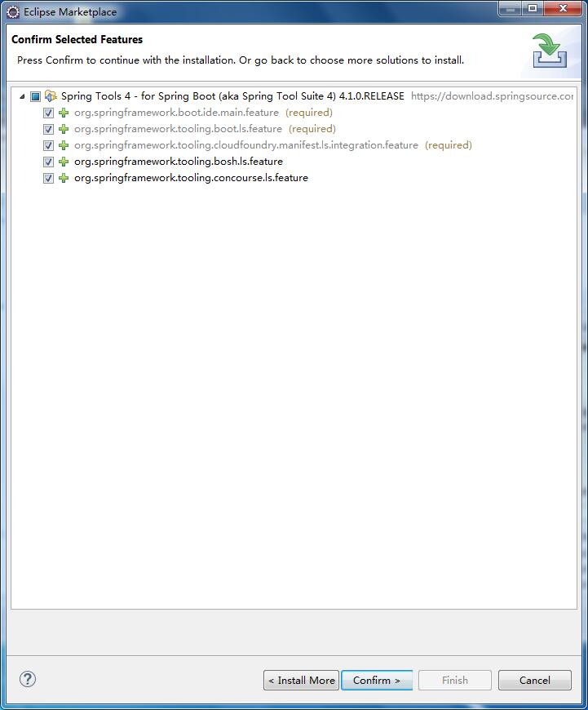Open the help question mark icon
The height and width of the screenshot is (710, 588).
pos(28,679)
